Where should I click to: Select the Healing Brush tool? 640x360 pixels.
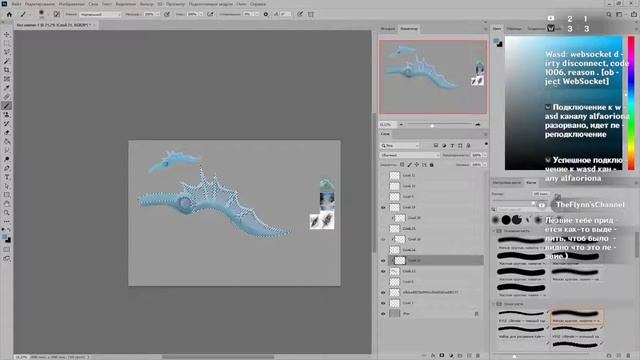(7, 97)
